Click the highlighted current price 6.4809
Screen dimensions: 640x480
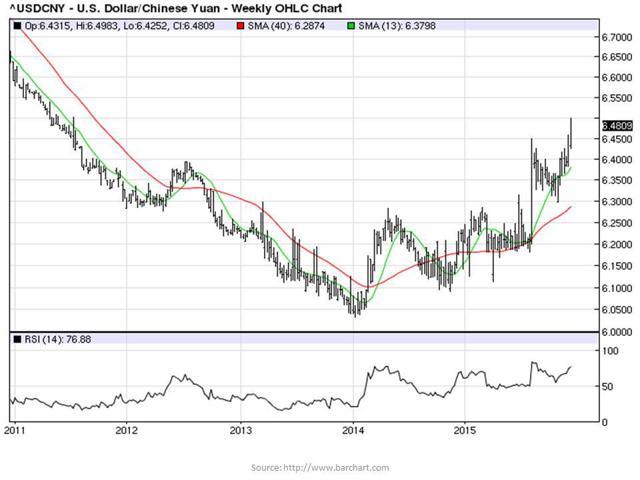click(617, 126)
